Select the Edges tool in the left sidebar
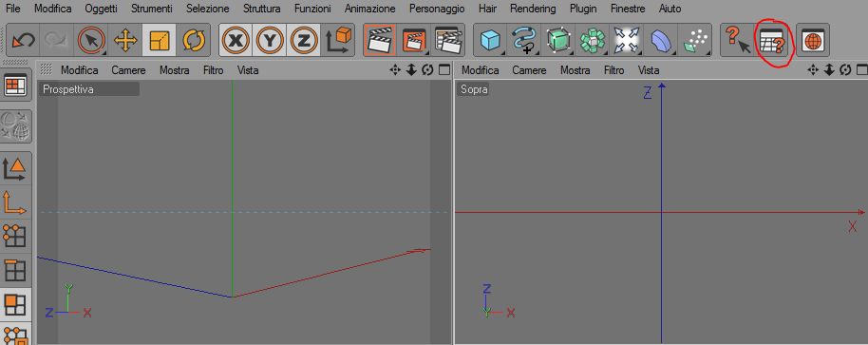Image resolution: width=868 pixels, height=345 pixels. tap(15, 270)
